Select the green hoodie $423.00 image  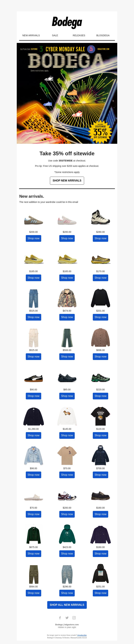(x=67, y=534)
